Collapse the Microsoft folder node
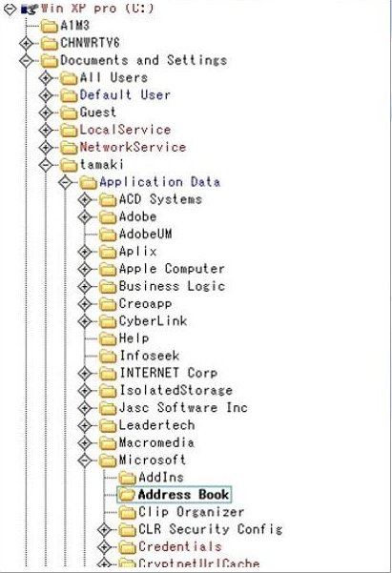This screenshot has height=573, width=392. point(85,460)
